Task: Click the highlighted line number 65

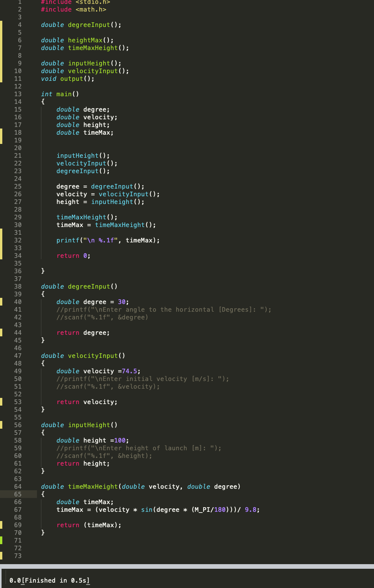Action: pyautogui.click(x=18, y=494)
